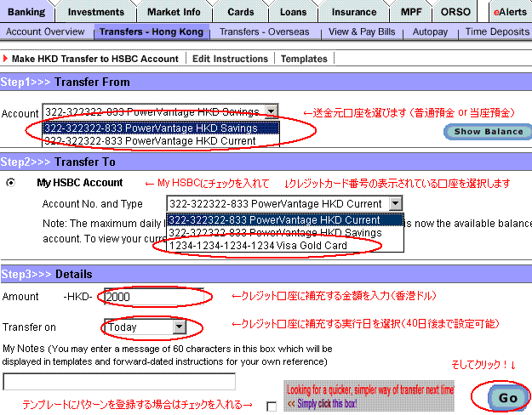
Task: Switch to Market Info tab
Action: (174, 12)
